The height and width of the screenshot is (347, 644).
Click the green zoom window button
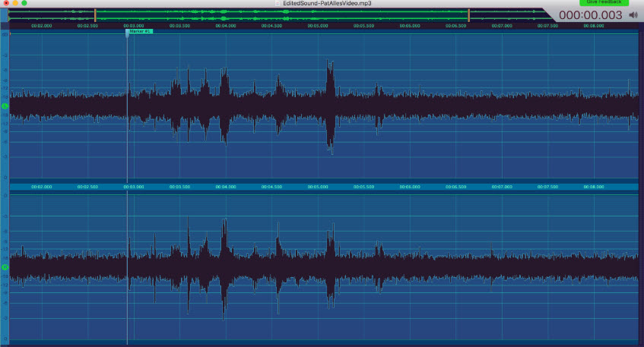coord(24,3)
